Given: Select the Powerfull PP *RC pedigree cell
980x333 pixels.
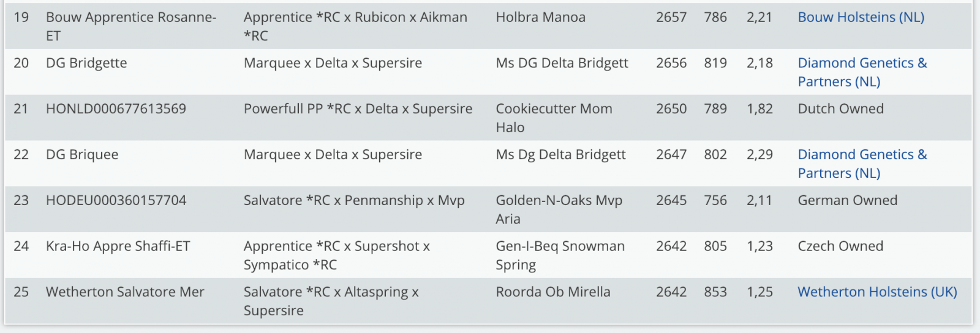Looking at the screenshot, I should (x=358, y=109).
